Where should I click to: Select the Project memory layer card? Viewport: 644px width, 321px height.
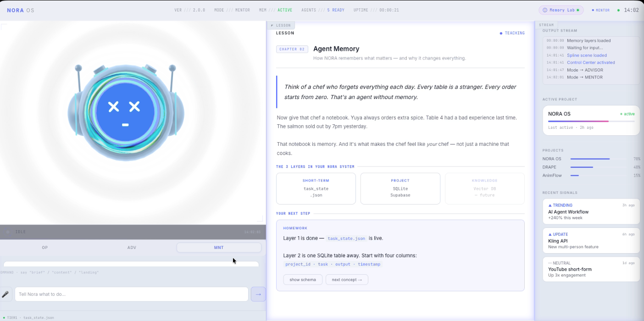pos(400,188)
